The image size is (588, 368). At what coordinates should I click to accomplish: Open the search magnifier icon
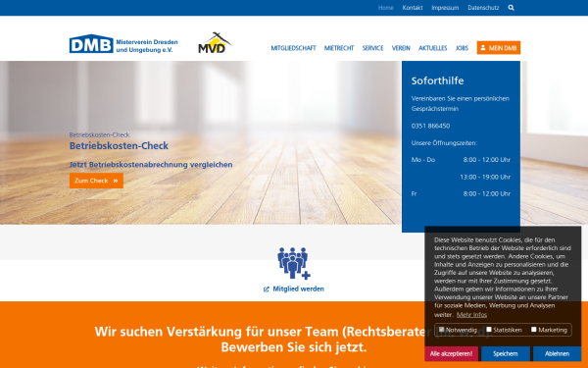[511, 8]
